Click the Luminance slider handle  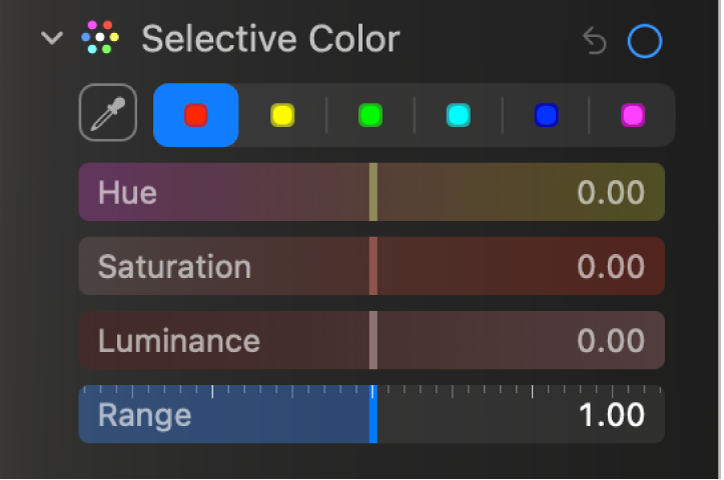point(373,340)
